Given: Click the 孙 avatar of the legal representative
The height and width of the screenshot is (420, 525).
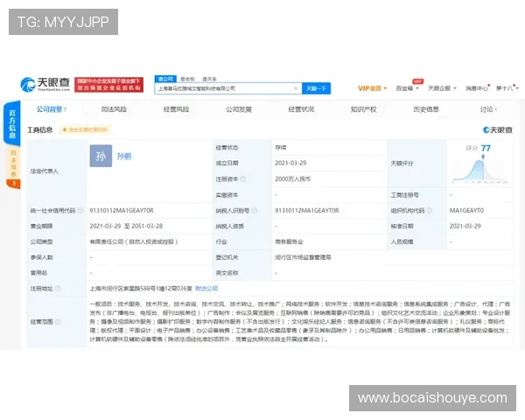Looking at the screenshot, I should click(101, 156).
